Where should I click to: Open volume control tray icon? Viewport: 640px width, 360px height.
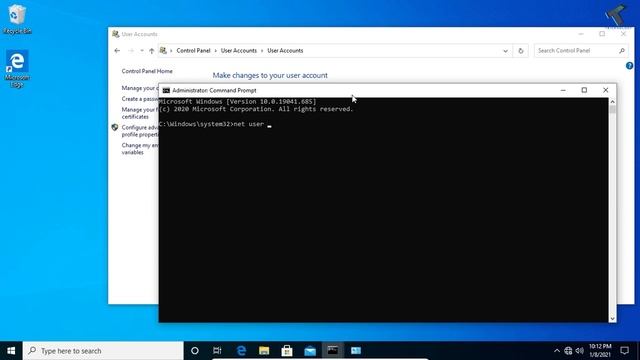580,351
